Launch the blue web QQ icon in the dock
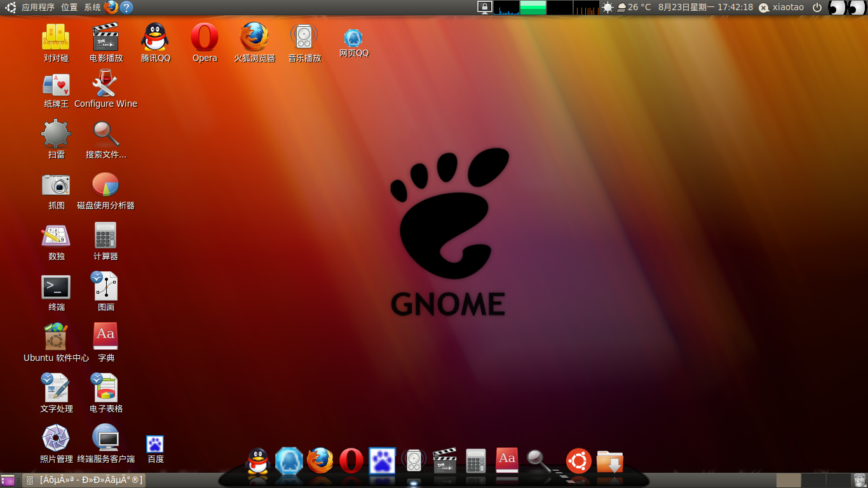 288,461
